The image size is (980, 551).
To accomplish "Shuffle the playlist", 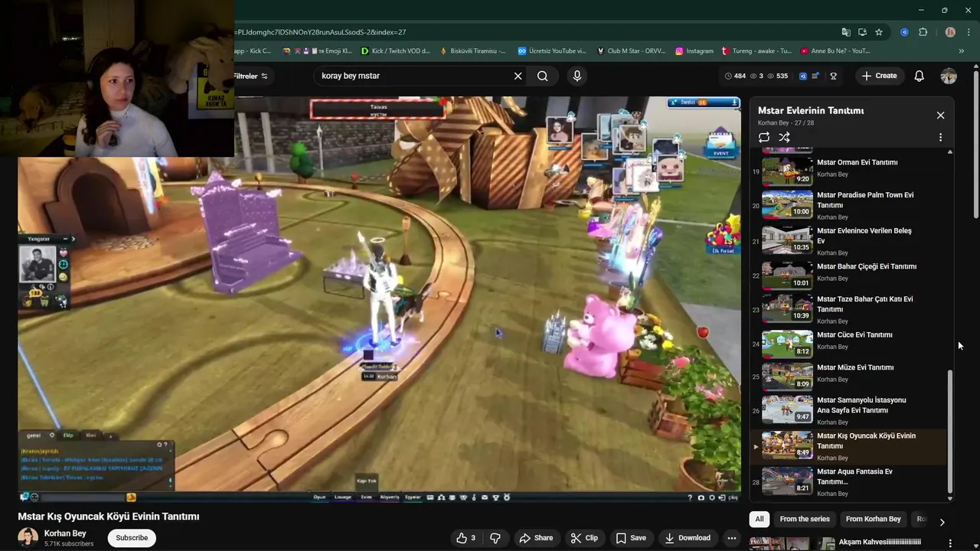I will [784, 138].
